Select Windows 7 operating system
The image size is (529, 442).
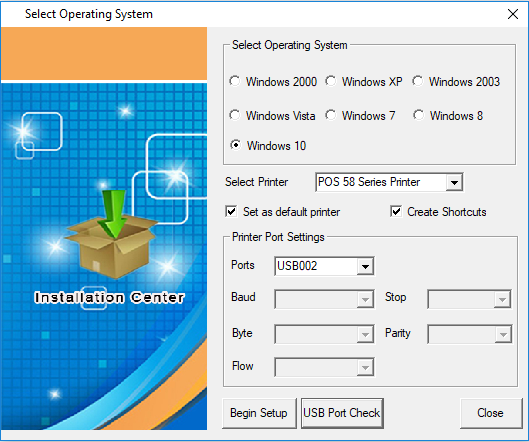[x=331, y=115]
